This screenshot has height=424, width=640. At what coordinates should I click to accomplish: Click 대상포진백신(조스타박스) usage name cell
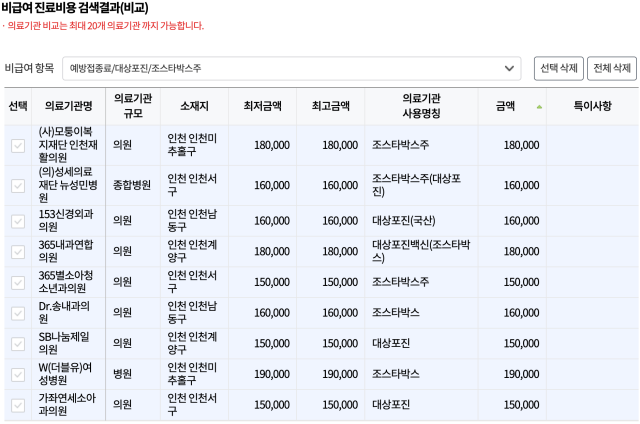(x=421, y=251)
